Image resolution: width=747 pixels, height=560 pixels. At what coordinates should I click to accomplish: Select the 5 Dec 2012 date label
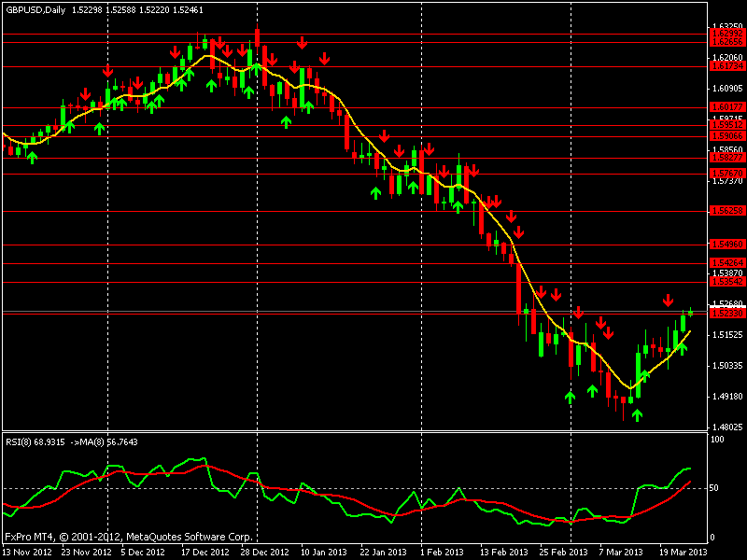[x=143, y=553]
